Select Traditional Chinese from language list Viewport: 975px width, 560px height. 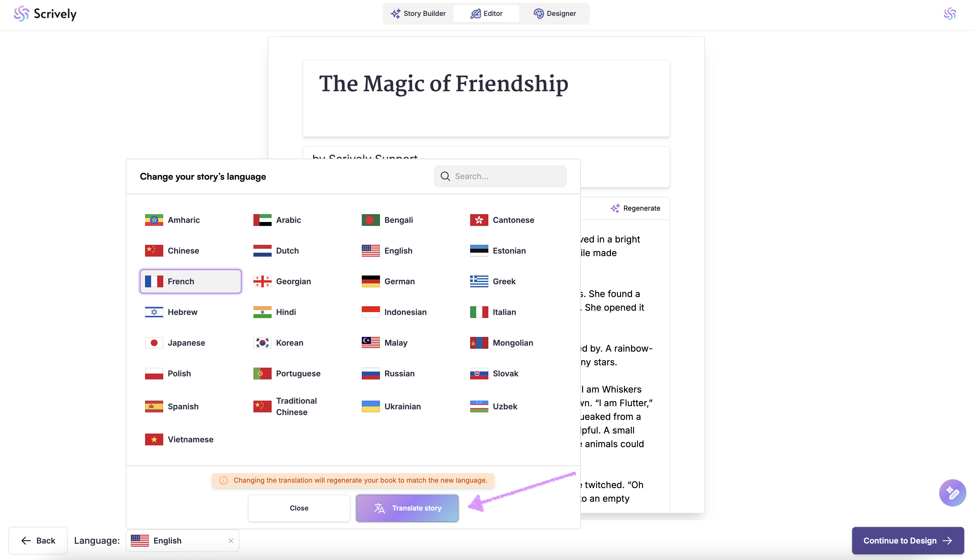click(x=296, y=406)
